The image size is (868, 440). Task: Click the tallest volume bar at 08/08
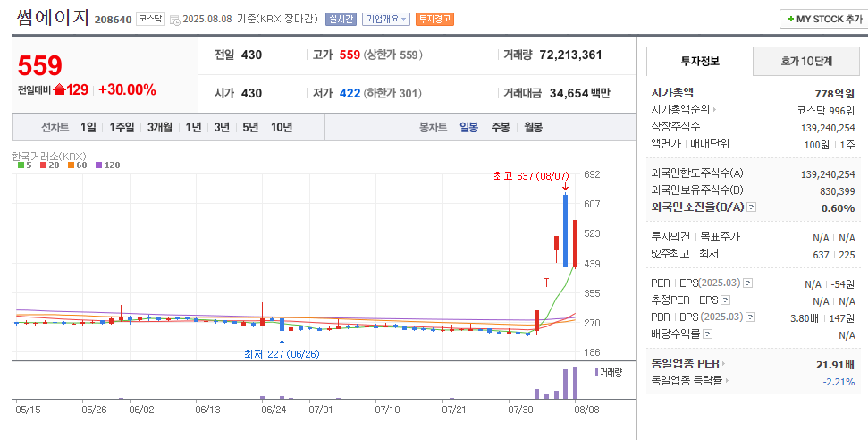pos(575,383)
